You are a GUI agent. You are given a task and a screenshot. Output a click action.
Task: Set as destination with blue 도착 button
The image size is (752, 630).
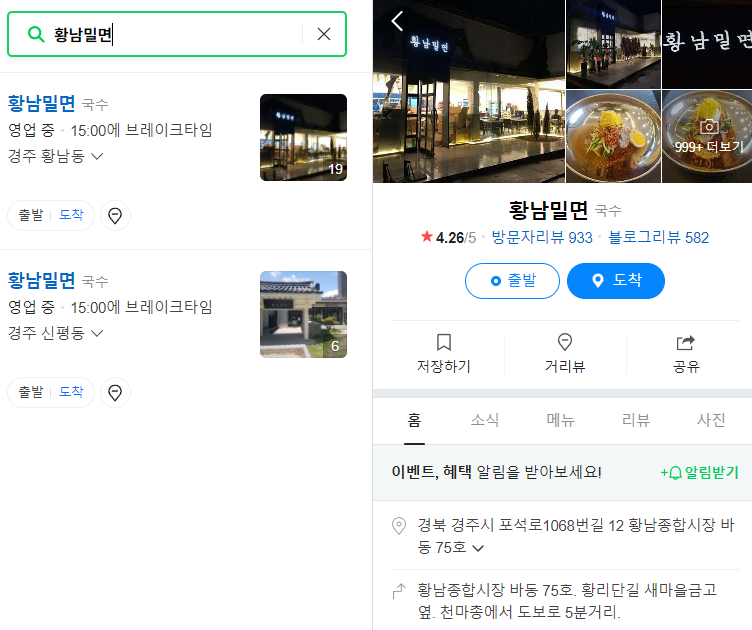(x=616, y=280)
